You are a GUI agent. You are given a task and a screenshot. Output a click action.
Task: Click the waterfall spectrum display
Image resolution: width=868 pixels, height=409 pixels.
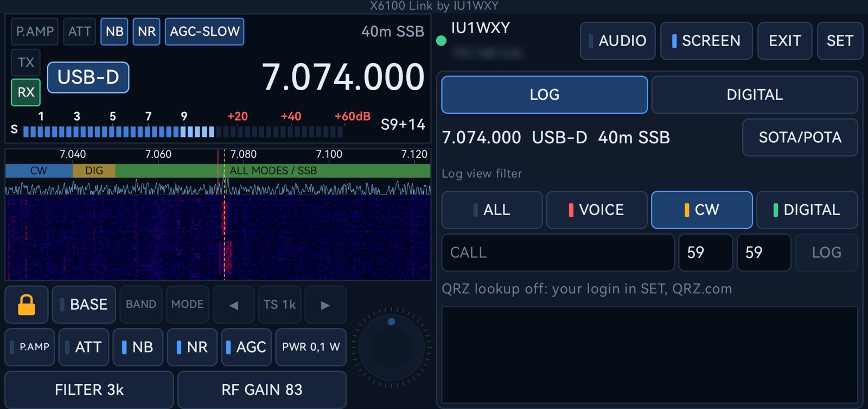218,238
